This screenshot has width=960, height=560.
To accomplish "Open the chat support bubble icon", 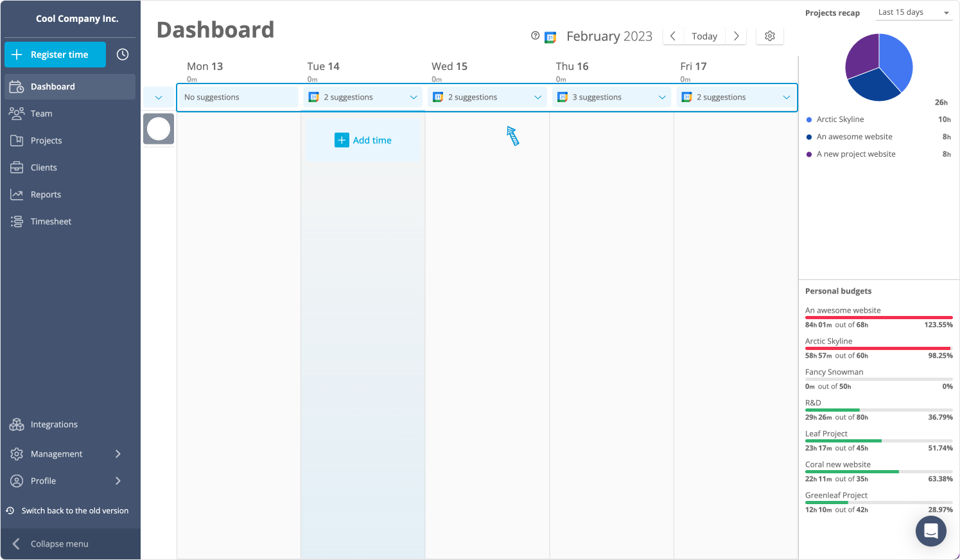I will [x=930, y=530].
